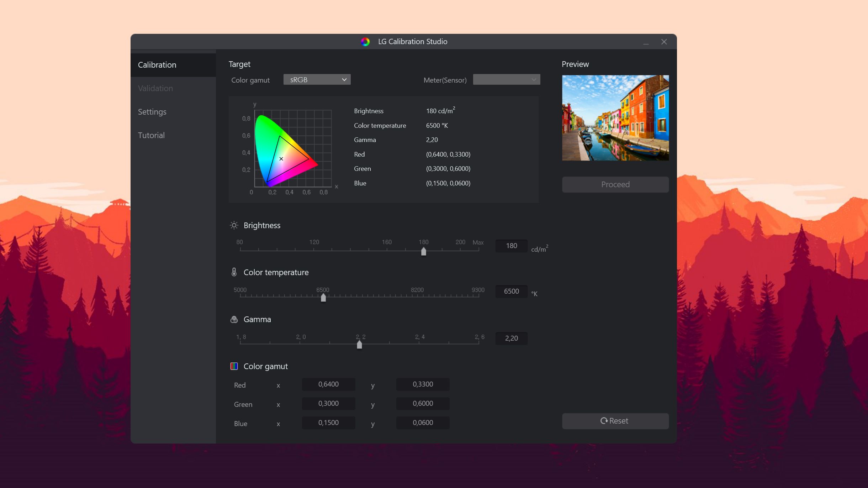
Task: Click the Color temperature slider handle
Action: click(x=323, y=297)
